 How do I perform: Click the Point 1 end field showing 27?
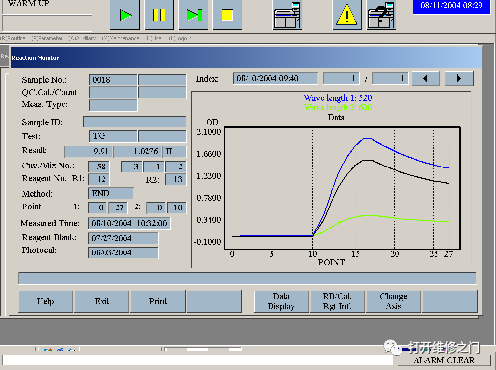pos(118,208)
